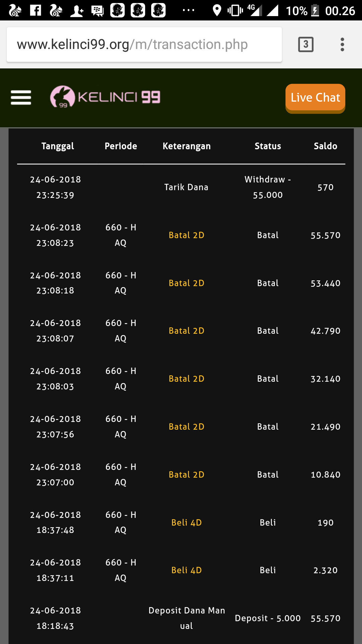Open the Beli 4D entry from 18:37:48
Viewport: 362px width, 644px height.
click(x=186, y=523)
